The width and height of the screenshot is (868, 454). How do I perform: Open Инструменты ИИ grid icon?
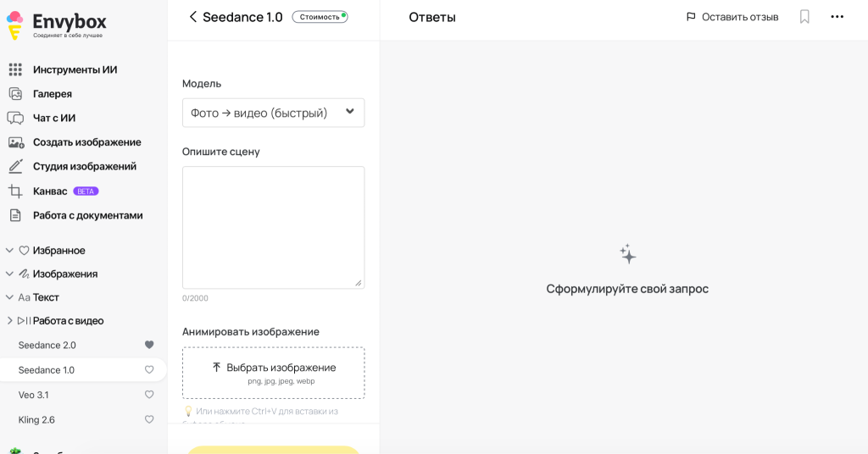tap(15, 69)
